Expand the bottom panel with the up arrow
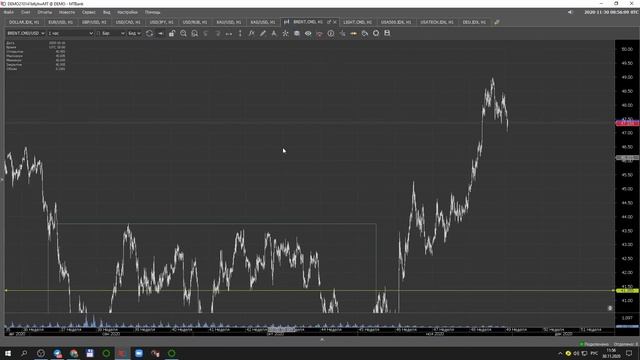Screen dimensions: 640x360 (322, 340)
